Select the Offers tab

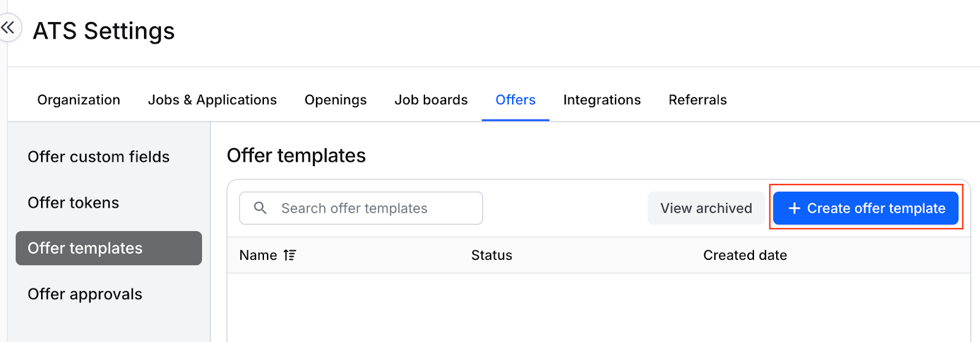tap(516, 100)
